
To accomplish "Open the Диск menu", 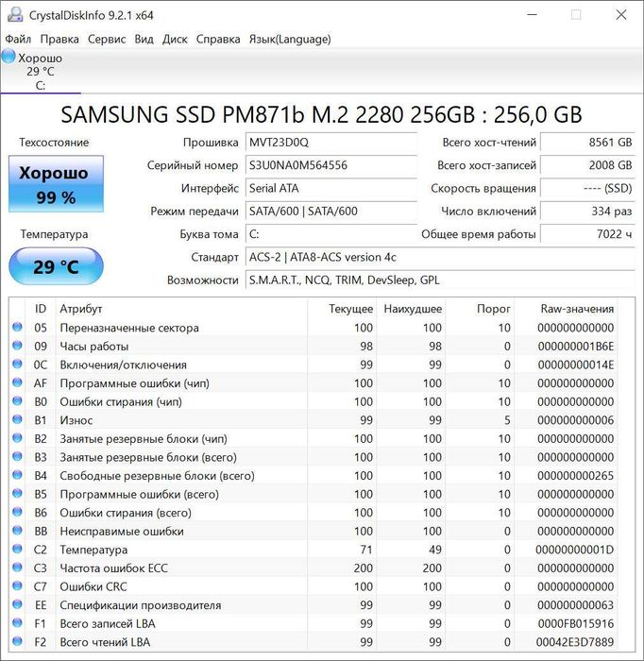I will click(x=175, y=40).
